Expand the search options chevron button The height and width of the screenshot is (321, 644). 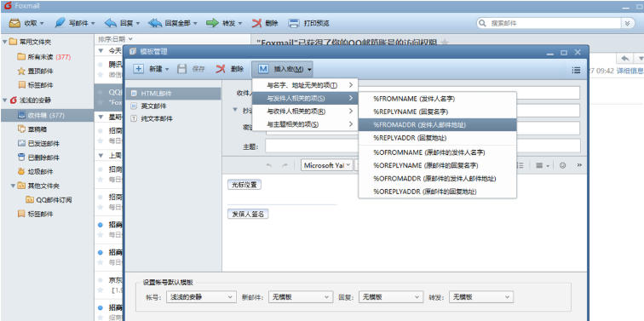pyautogui.click(x=627, y=23)
